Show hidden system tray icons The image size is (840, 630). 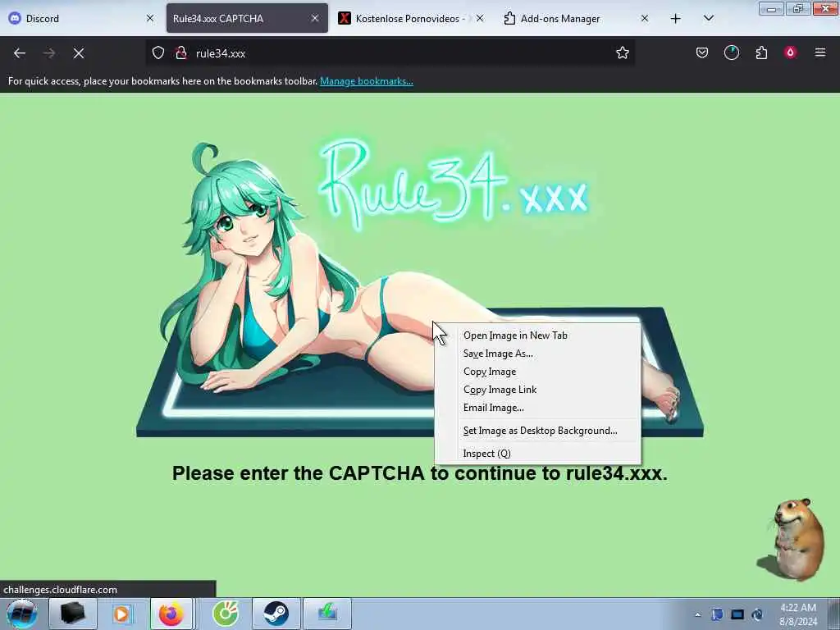pos(697,615)
